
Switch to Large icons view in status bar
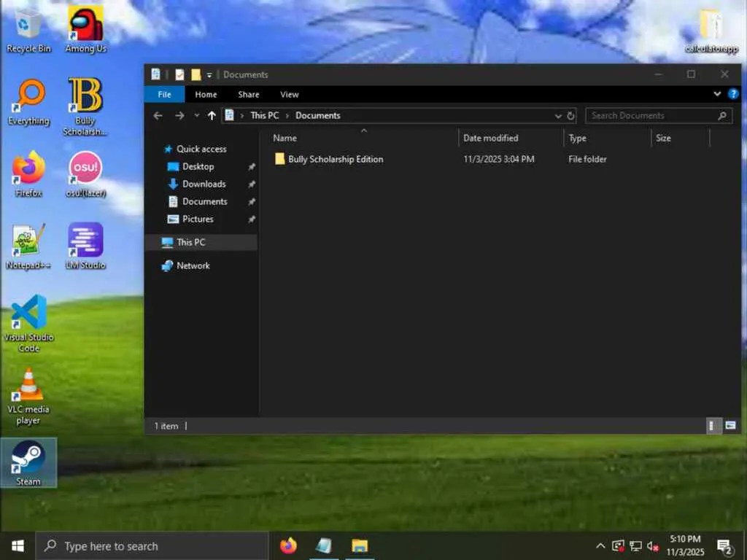(730, 425)
